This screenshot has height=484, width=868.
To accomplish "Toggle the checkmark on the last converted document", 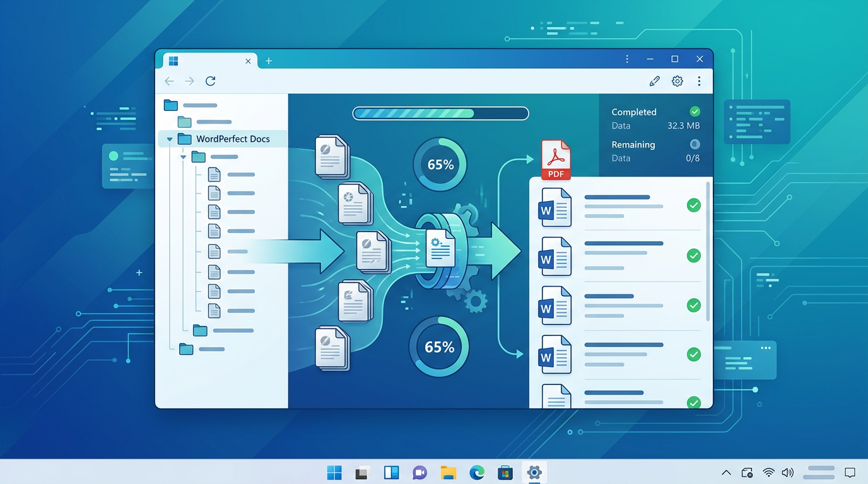I will [x=693, y=402].
